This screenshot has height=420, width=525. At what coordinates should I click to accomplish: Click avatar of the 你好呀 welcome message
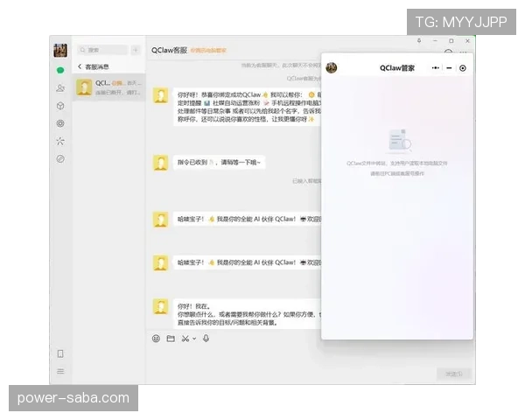coord(160,95)
